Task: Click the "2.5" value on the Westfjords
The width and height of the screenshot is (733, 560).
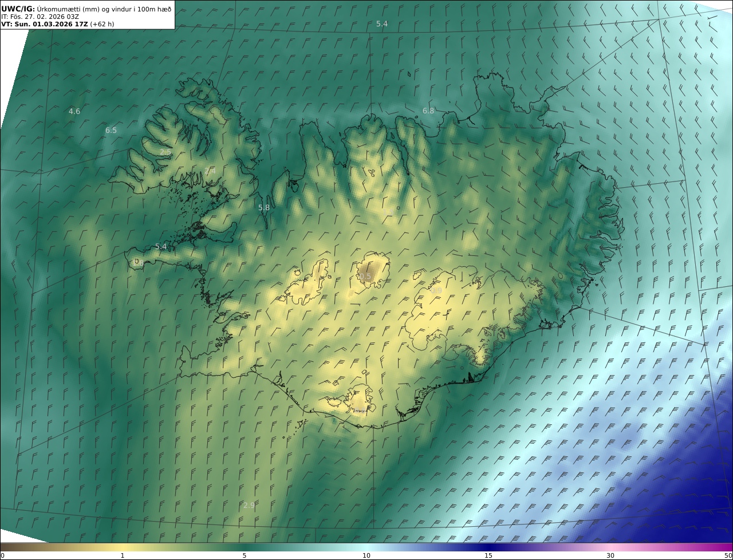Action: point(165,152)
